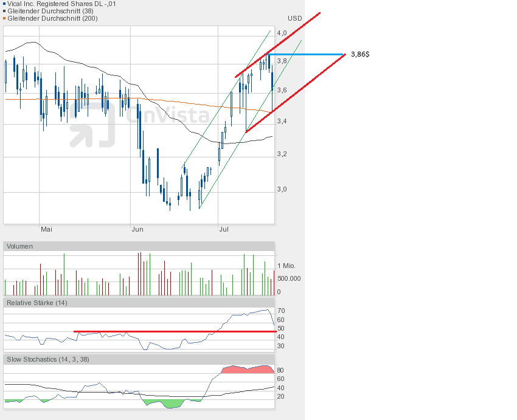Click the orange 200-day average legend square
517x420 pixels.
pyautogui.click(x=5, y=18)
